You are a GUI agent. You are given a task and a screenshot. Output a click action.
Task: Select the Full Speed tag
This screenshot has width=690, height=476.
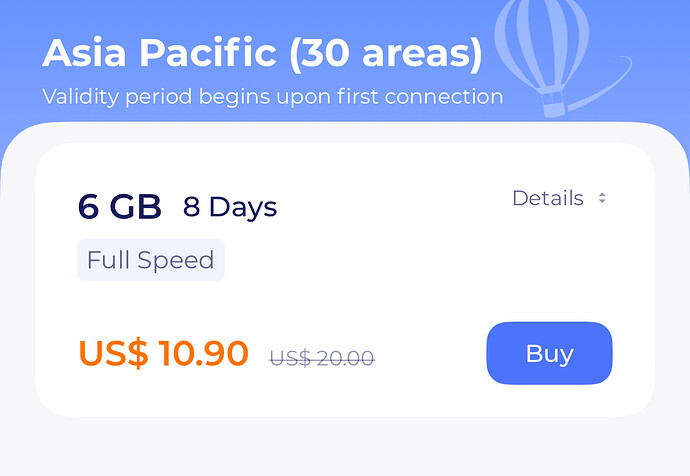click(151, 260)
